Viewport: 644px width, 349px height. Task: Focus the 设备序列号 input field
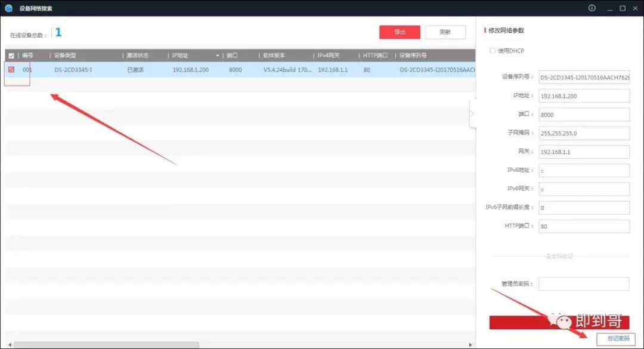coord(584,78)
